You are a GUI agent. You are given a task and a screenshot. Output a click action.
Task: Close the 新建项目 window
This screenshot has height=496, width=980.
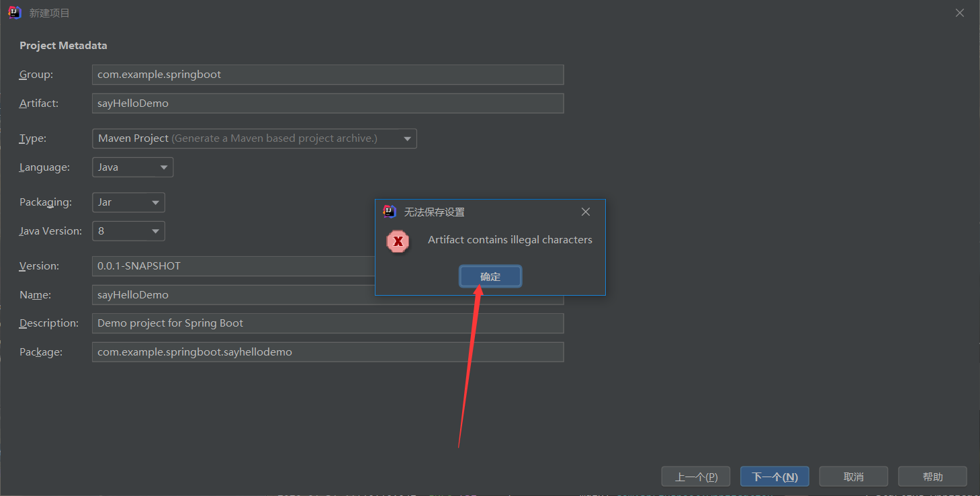click(960, 13)
